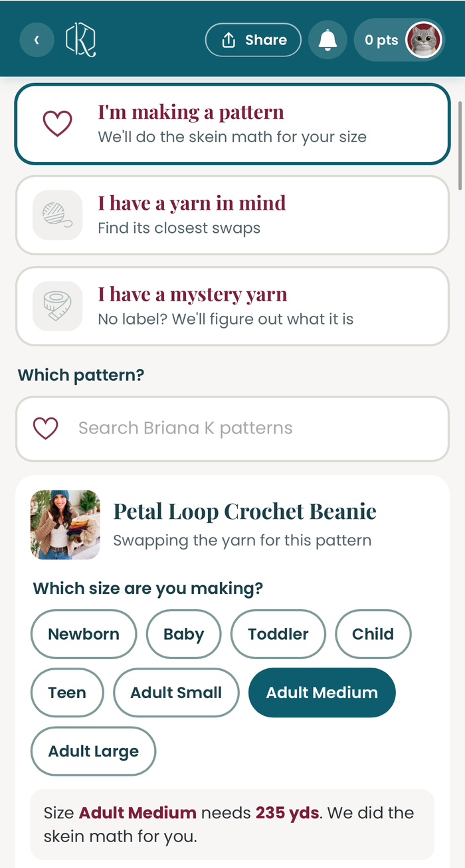Open notifications bell
Screen dimensions: 465x868
pos(327,40)
